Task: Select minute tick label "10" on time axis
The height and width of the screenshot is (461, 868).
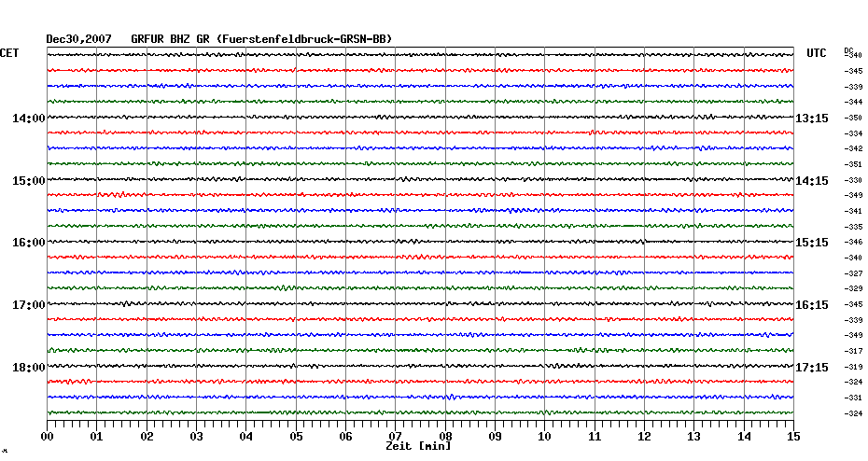Action: click(545, 437)
